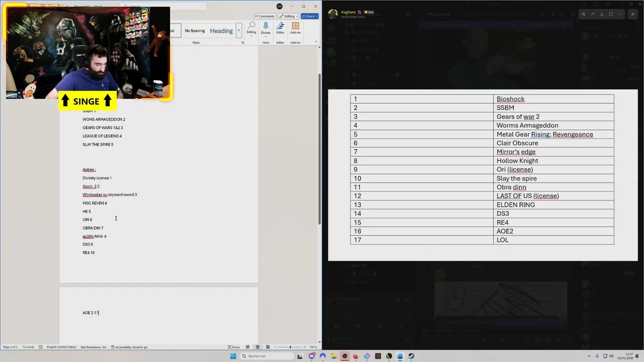Open more options in Discord image viewer
This screenshot has width=644, height=362.
620,14
